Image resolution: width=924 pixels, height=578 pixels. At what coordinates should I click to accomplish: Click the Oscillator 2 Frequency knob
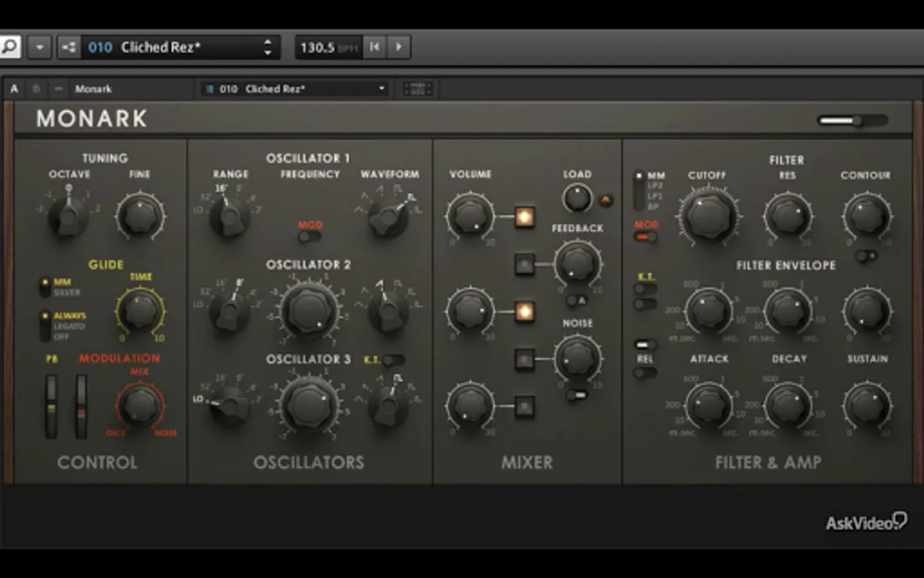point(309,311)
